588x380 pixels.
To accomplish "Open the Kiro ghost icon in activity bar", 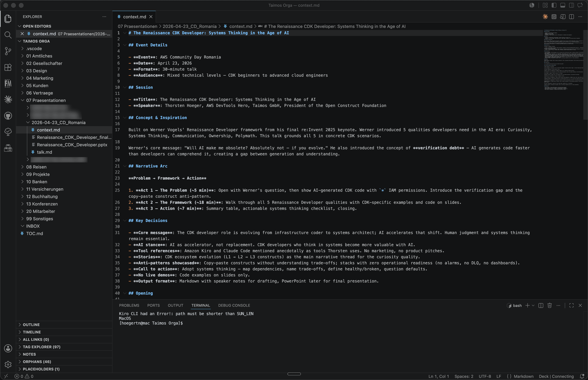I will pyautogui.click(x=8, y=132).
